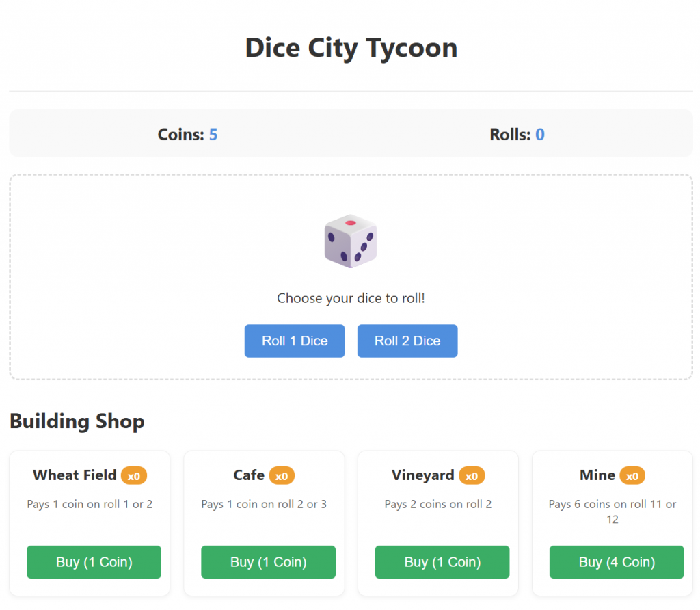
Task: Buy the Vineyard building
Action: click(x=442, y=562)
